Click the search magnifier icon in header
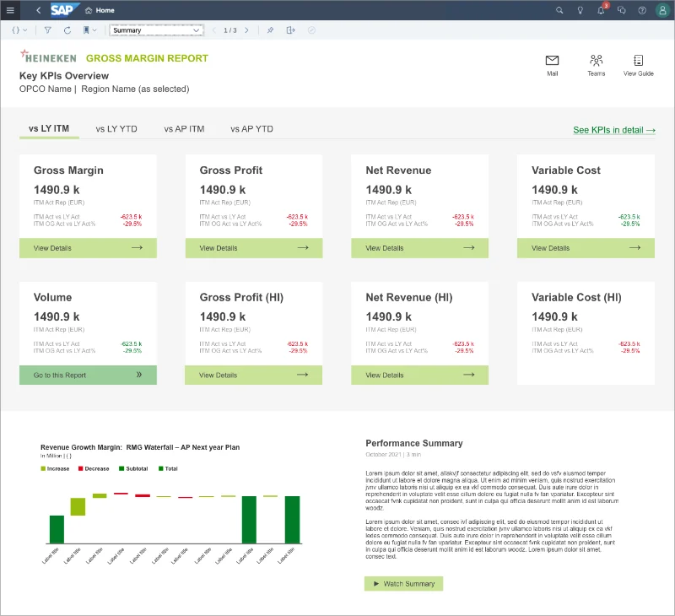This screenshot has height=616, width=675. (x=559, y=10)
